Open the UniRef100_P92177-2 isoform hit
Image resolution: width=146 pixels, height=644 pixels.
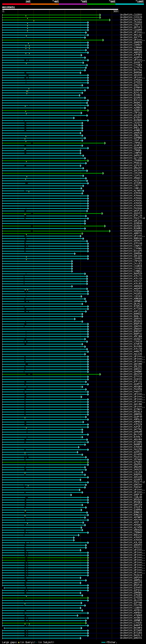[132, 482]
